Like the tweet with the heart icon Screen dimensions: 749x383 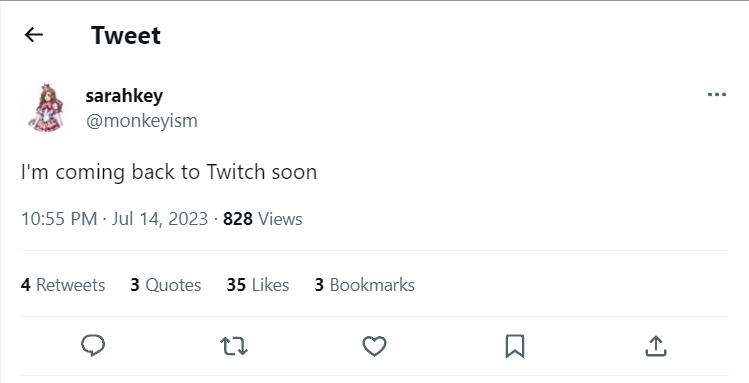coord(374,346)
